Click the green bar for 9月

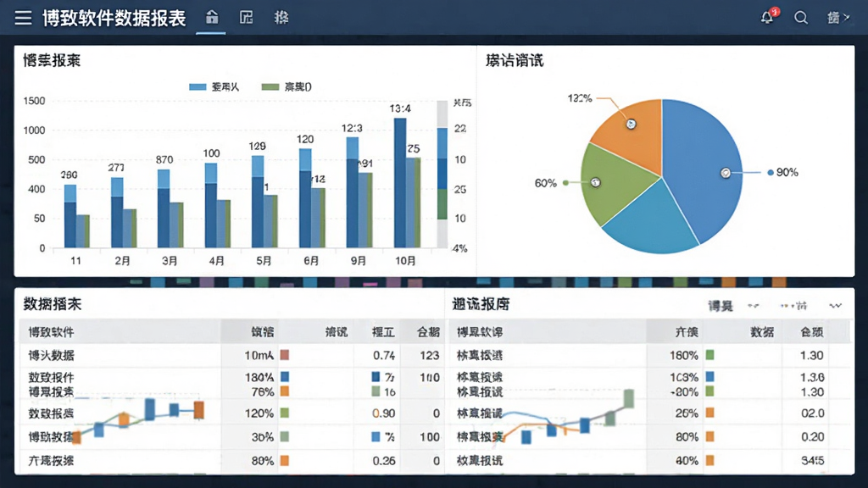click(366, 210)
